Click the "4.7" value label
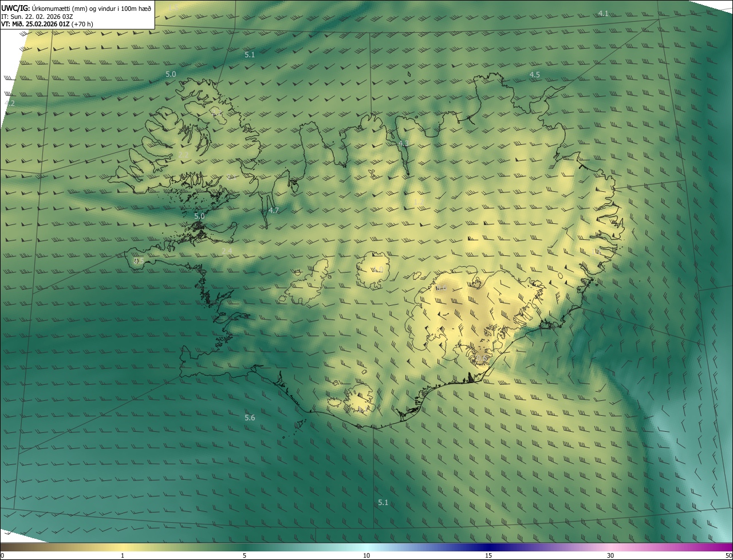The image size is (733, 560). 274,211
